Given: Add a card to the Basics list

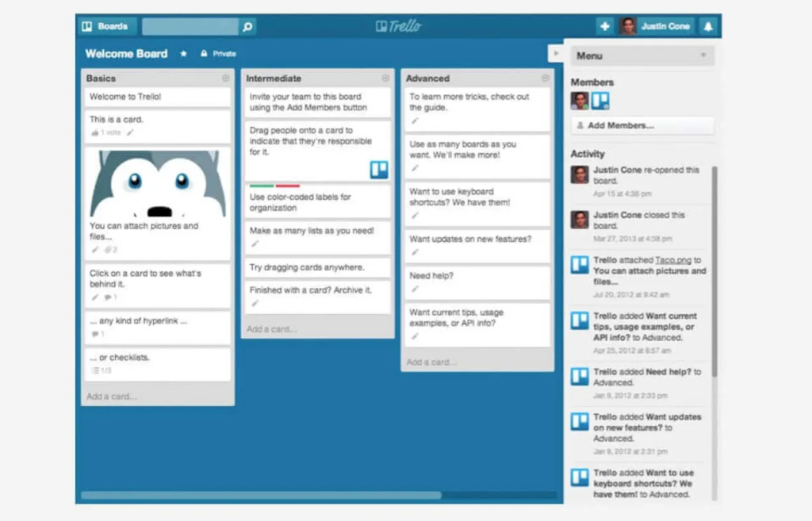Looking at the screenshot, I should coord(112,396).
